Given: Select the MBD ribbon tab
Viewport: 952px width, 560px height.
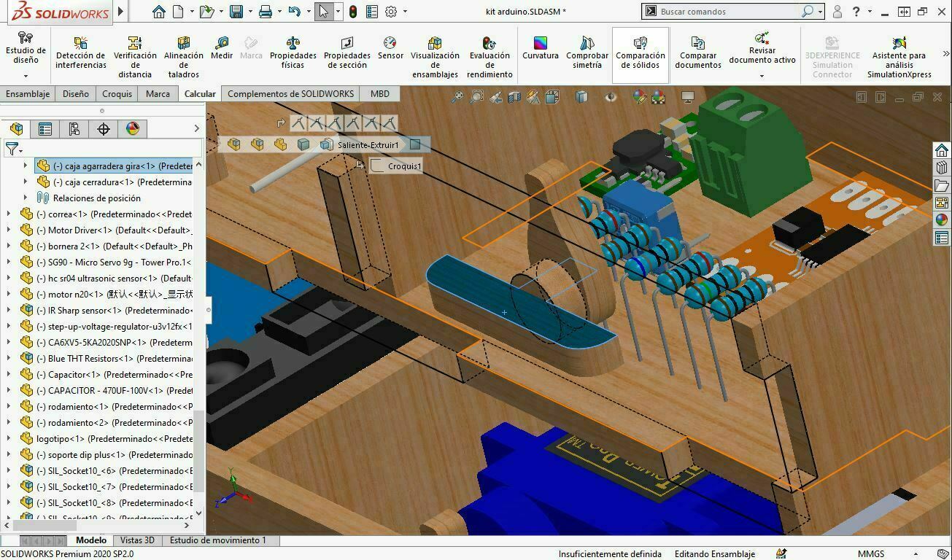Looking at the screenshot, I should pyautogui.click(x=380, y=94).
